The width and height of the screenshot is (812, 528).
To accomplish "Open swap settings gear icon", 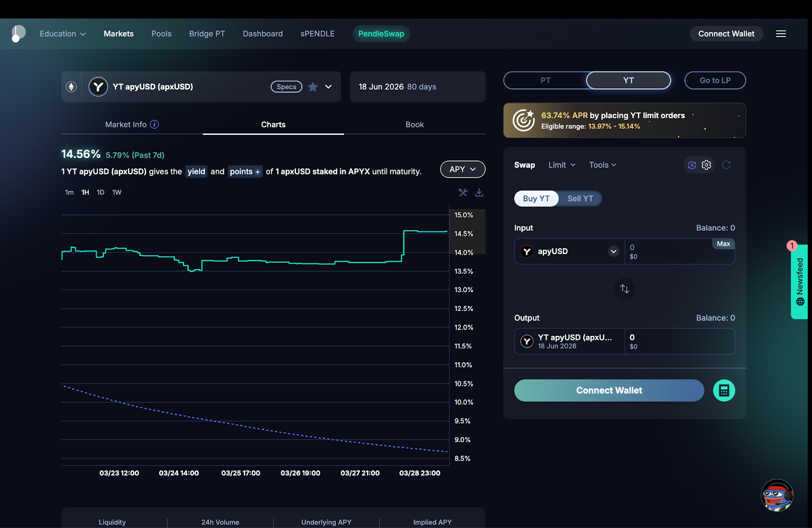I will click(706, 165).
